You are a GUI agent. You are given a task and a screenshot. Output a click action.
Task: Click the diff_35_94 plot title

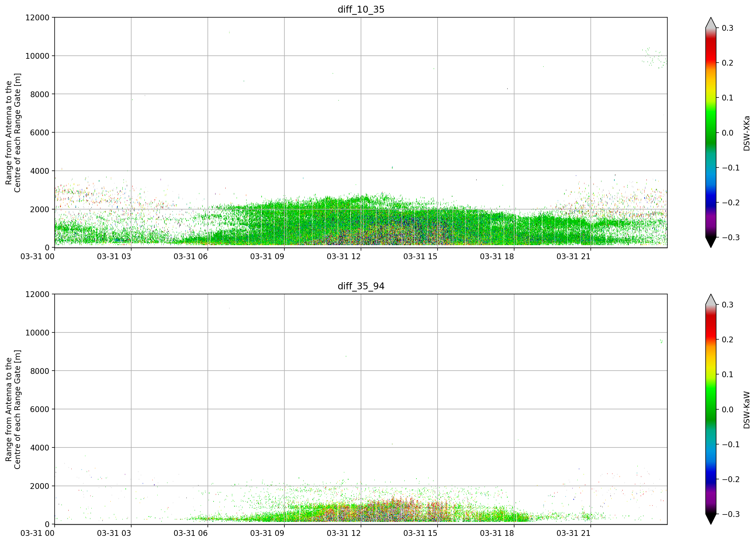coord(361,286)
